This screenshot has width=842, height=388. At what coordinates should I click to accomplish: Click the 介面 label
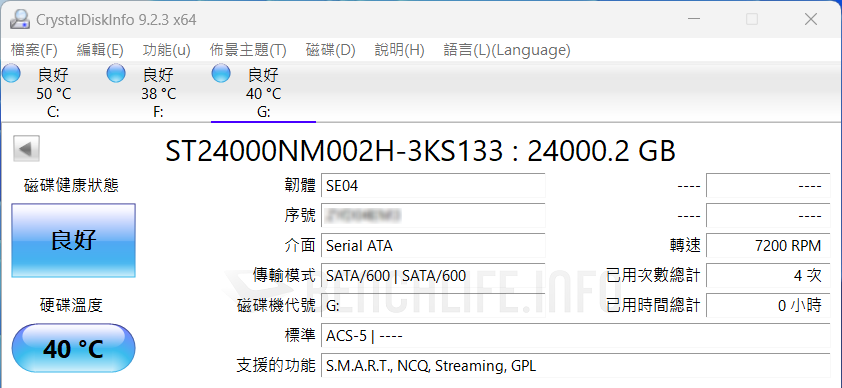(x=300, y=246)
